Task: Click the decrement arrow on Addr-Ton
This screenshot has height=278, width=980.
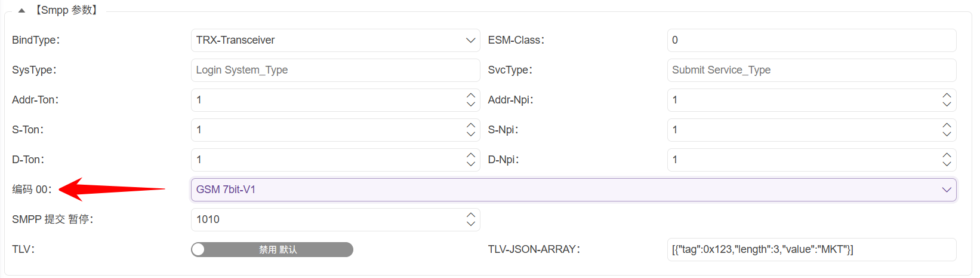Action: (471, 104)
